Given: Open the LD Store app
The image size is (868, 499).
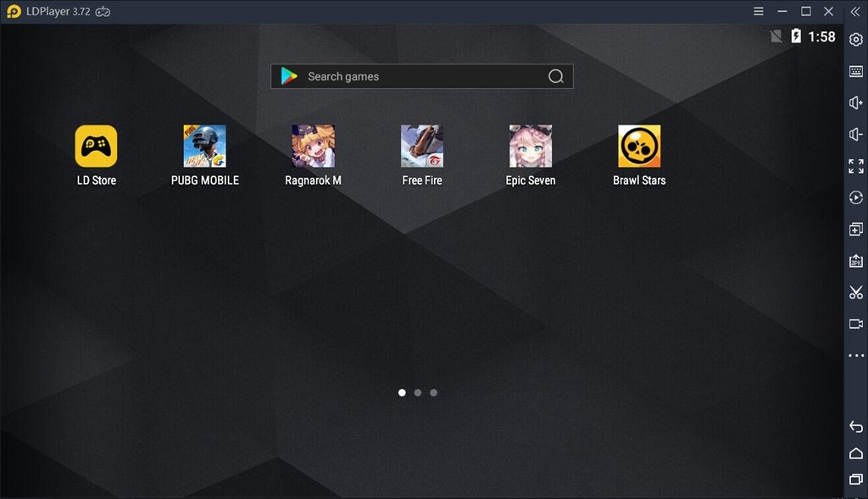Looking at the screenshot, I should pos(96,147).
